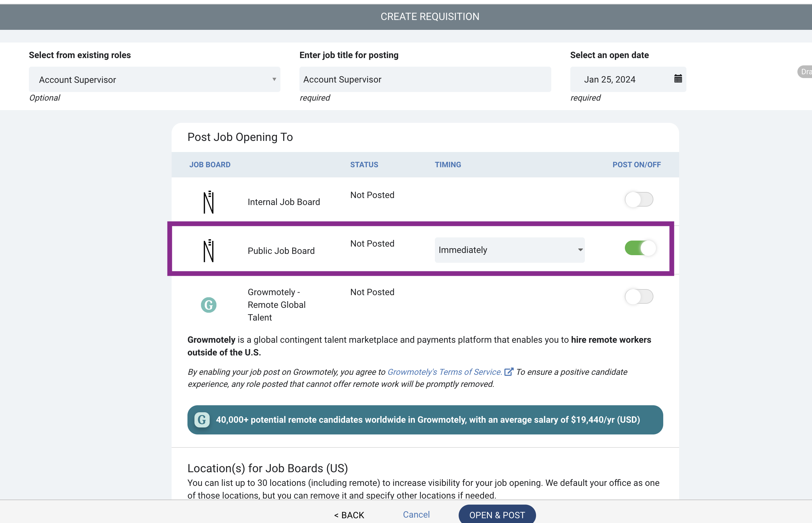Screen dimensions: 812x523
Task: Open the Immediately timing dropdown
Action: (x=510, y=250)
